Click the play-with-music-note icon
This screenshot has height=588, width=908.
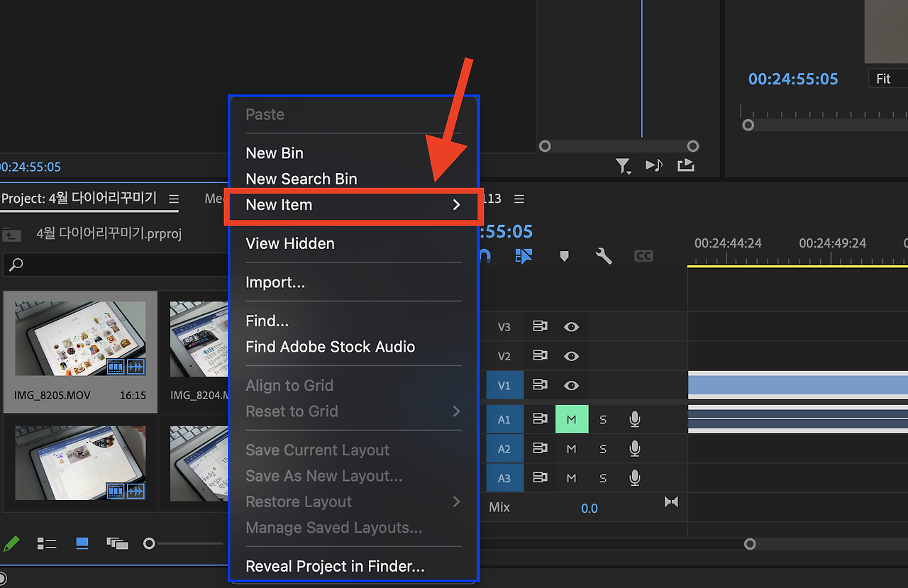[654, 165]
